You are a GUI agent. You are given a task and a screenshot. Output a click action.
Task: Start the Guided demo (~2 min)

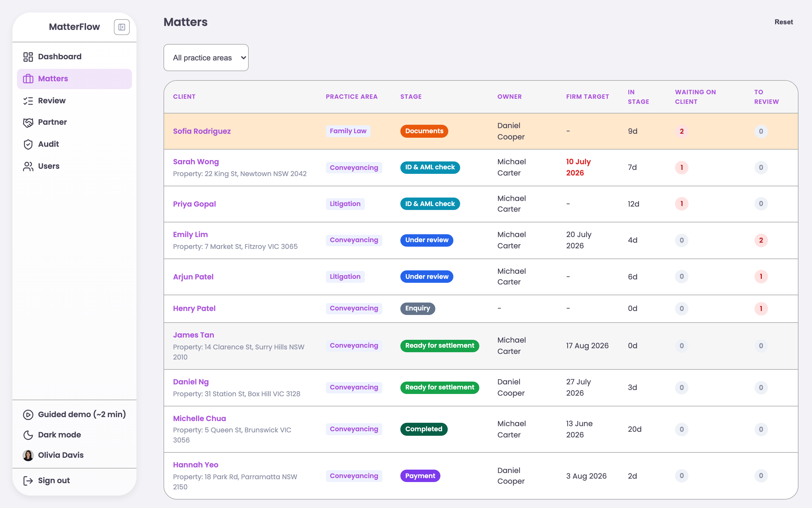74,415
